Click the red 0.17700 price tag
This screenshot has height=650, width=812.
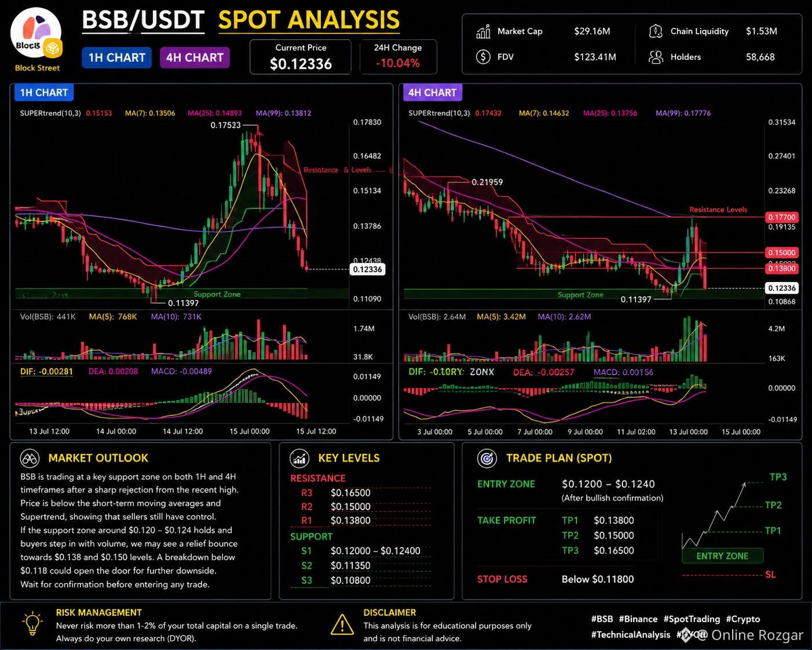[781, 217]
